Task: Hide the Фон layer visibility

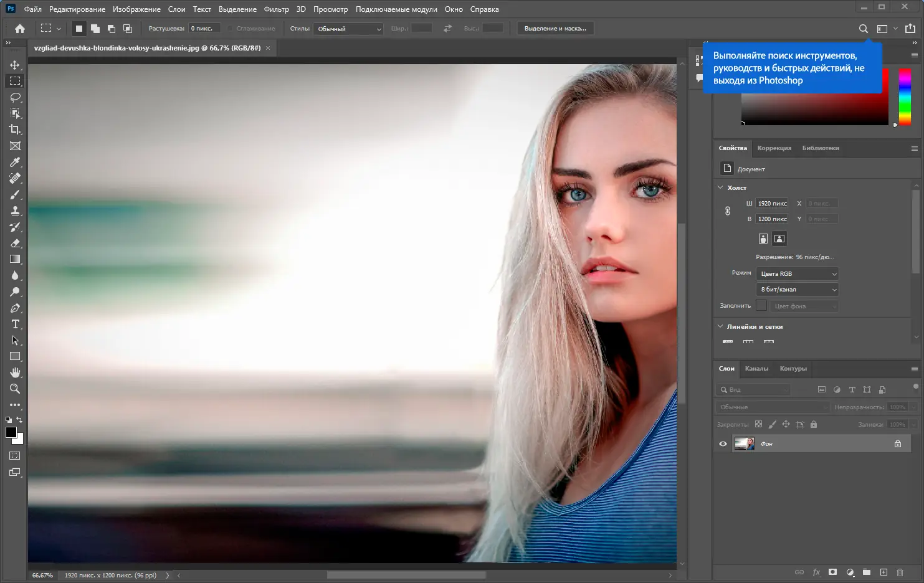Action: pos(722,443)
